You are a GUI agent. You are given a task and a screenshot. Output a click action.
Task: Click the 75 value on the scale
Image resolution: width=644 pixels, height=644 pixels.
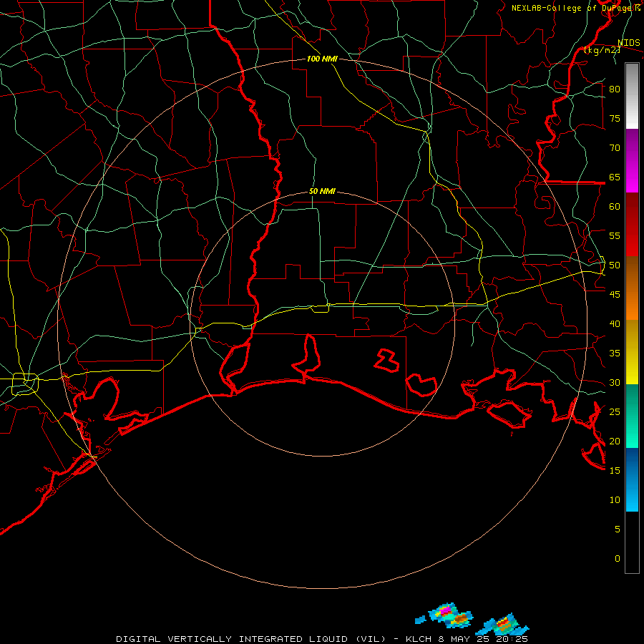coord(615,118)
